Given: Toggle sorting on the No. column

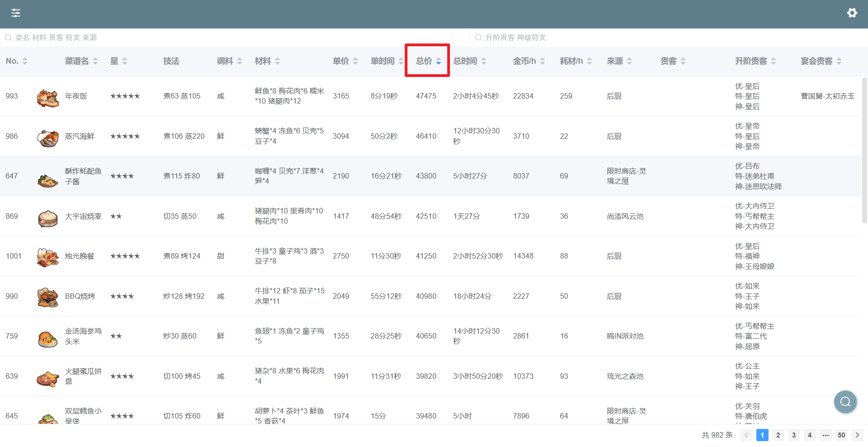Looking at the screenshot, I should pos(16,61).
